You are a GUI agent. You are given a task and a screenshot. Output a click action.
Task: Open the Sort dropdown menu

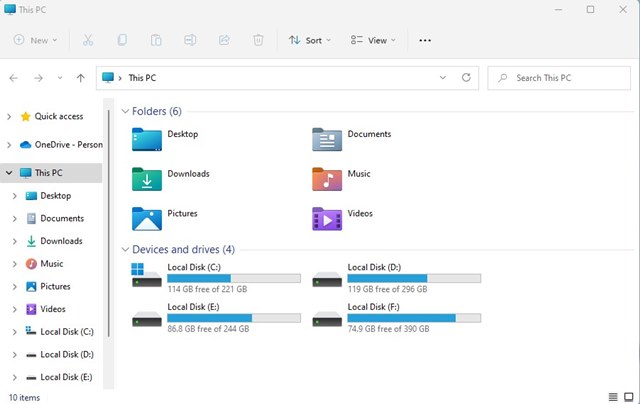point(310,40)
